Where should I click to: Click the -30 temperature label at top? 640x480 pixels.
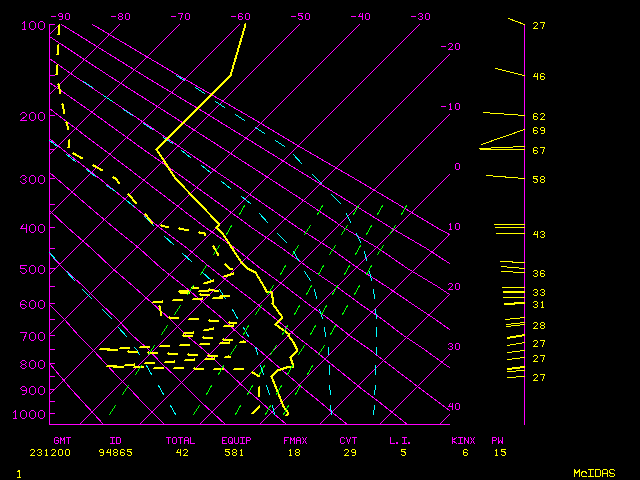(421, 16)
